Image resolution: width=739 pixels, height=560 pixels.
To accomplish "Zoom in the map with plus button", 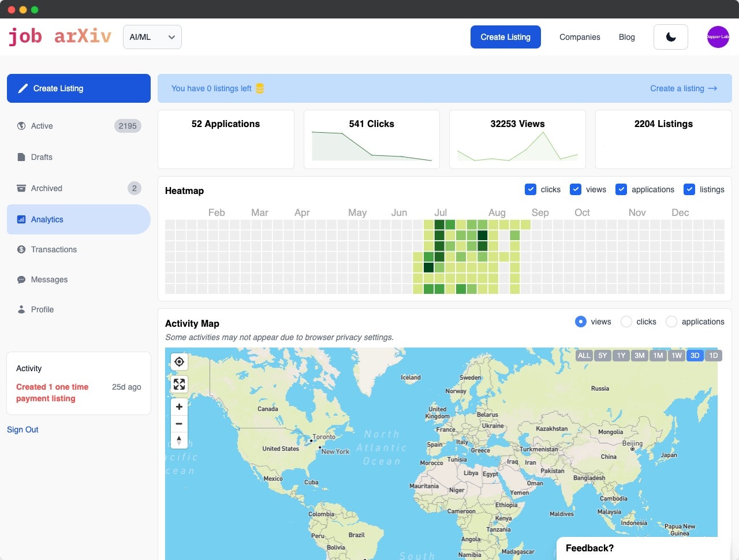I will (179, 406).
